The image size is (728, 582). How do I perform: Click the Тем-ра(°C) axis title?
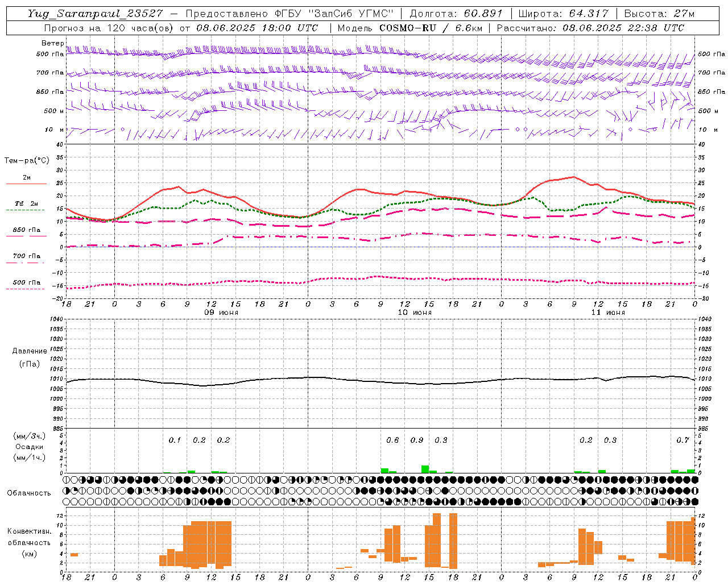(27, 161)
